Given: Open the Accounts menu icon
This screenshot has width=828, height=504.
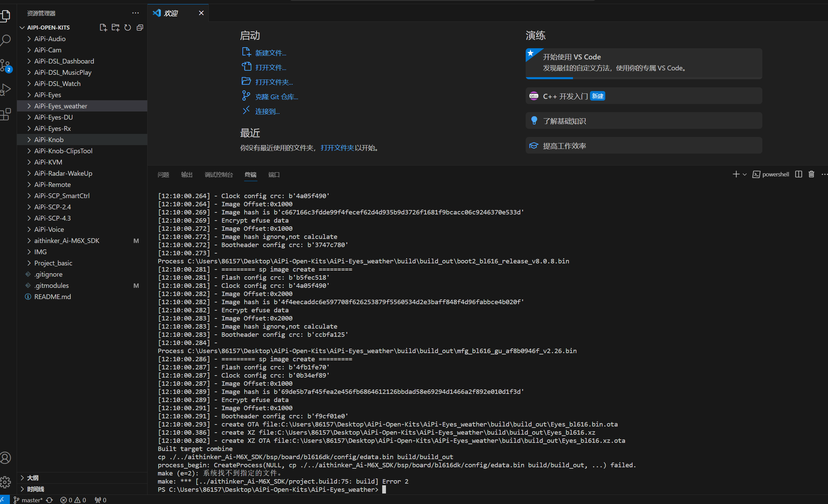Looking at the screenshot, I should coord(5,457).
